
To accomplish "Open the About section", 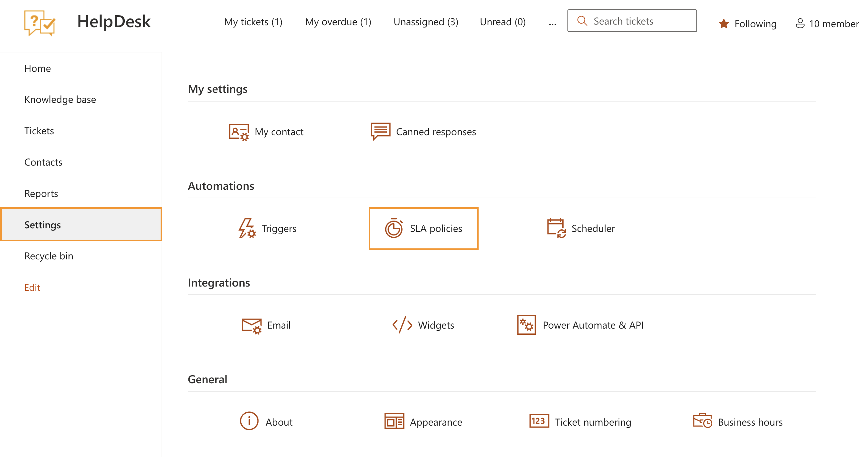I will pyautogui.click(x=266, y=422).
